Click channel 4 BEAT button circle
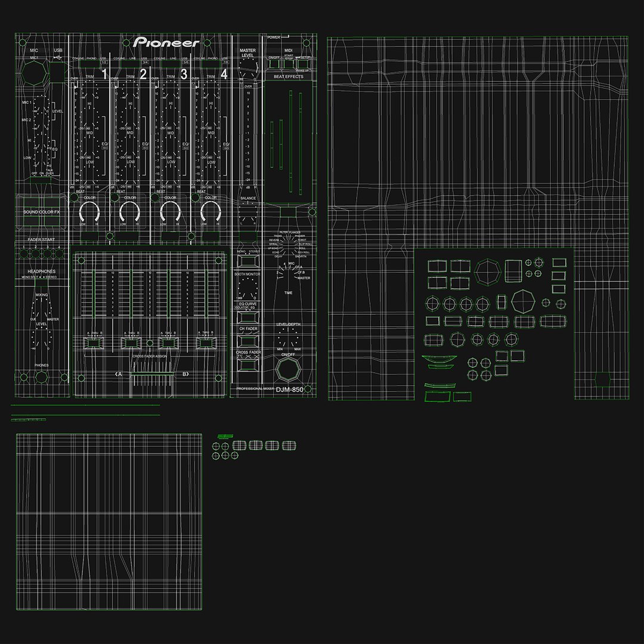This screenshot has width=644, height=644. coord(194,199)
